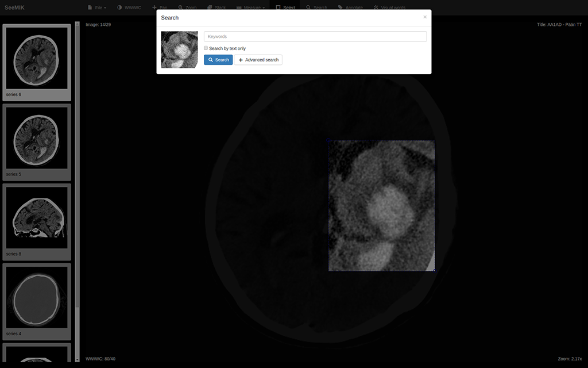Close the Search dialog
Screen dimensions: 588x368
click(x=425, y=17)
